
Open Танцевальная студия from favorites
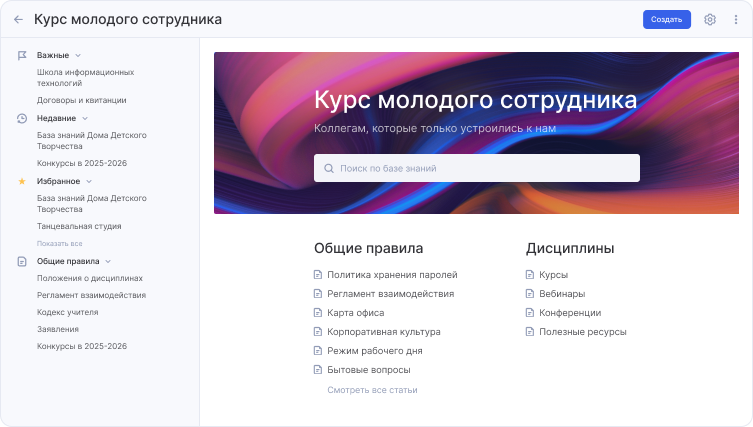(x=78, y=227)
